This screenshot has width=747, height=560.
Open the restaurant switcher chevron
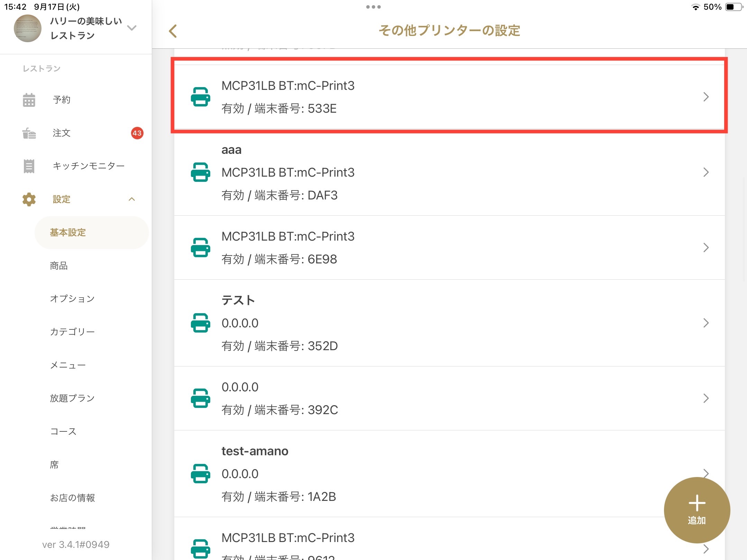(132, 28)
